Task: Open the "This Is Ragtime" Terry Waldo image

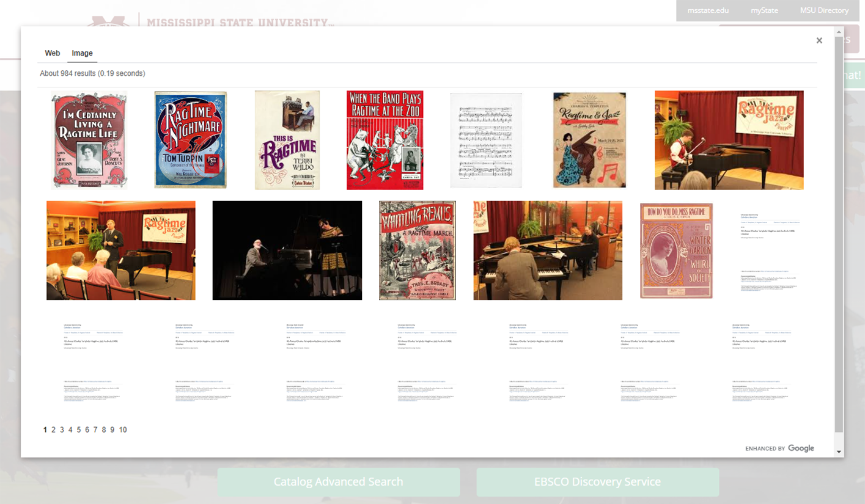Action: (287, 141)
